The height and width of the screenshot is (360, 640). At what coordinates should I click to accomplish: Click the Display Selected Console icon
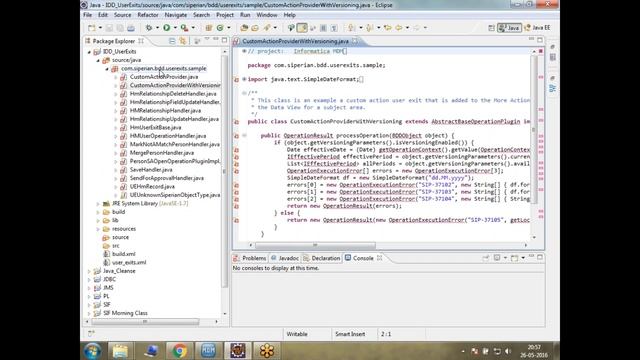(497, 258)
